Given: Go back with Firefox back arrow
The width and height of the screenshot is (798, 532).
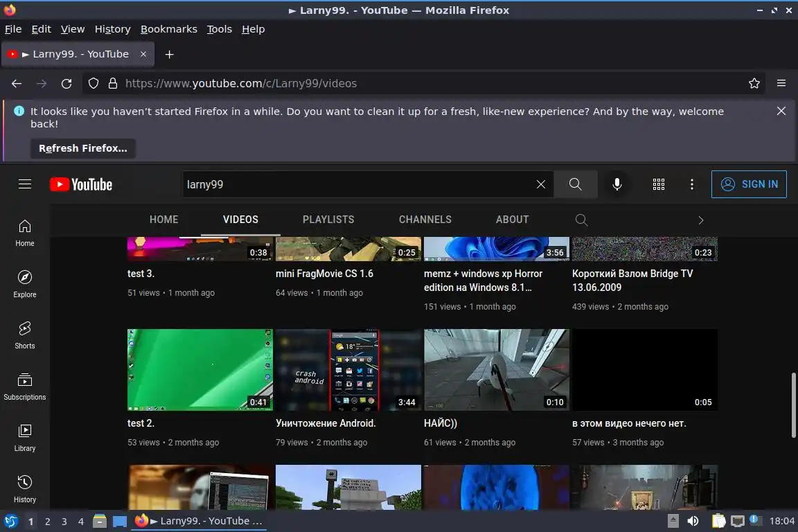Looking at the screenshot, I should (x=17, y=84).
